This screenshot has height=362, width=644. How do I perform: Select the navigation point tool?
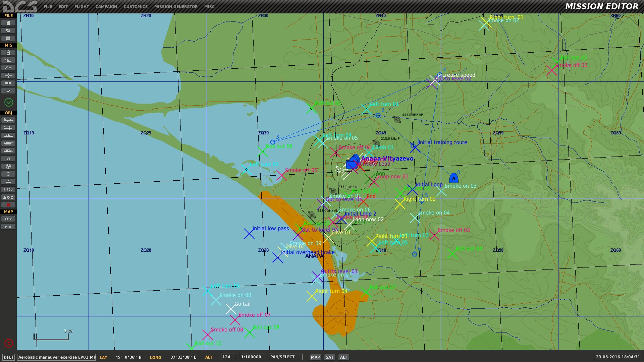pyautogui.click(x=8, y=159)
